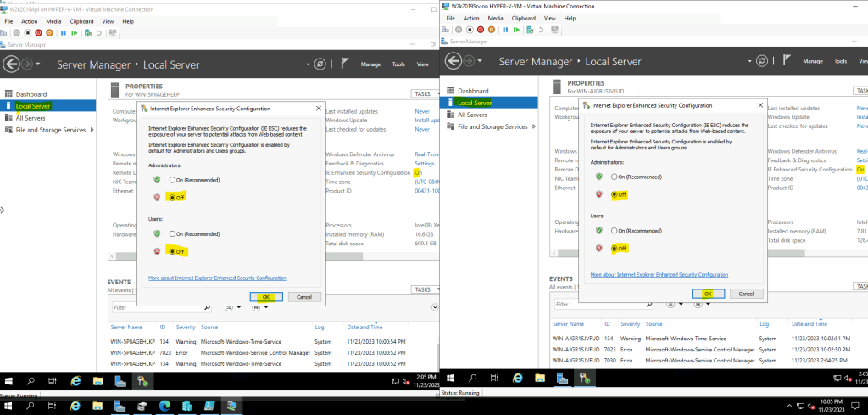Click Server Manager icon on W2k2019Srv guest taskbar
Screen dimensions: 868x415
562,378
